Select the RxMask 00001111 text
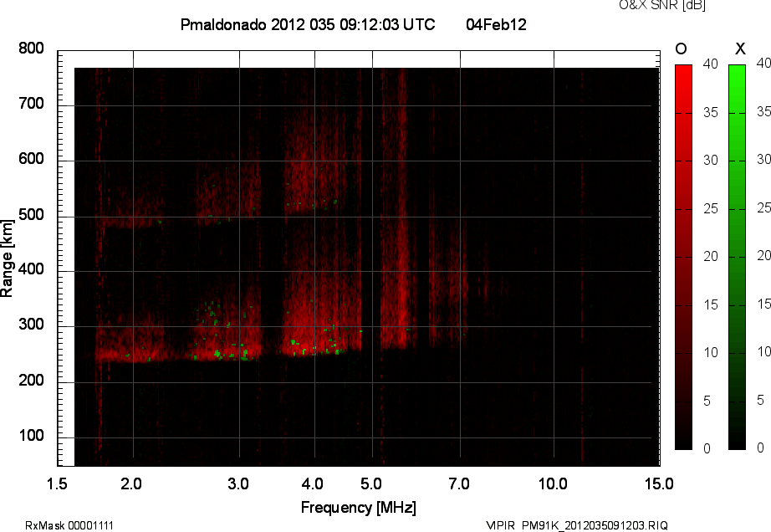 [x=69, y=525]
